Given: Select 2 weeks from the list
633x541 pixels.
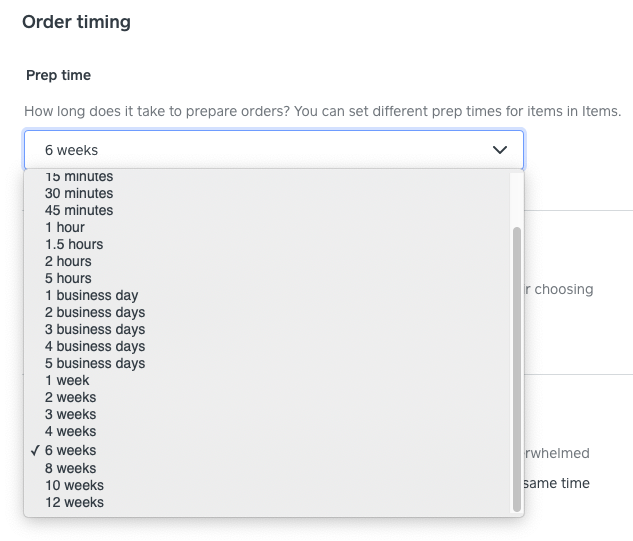Looking at the screenshot, I should (70, 397).
